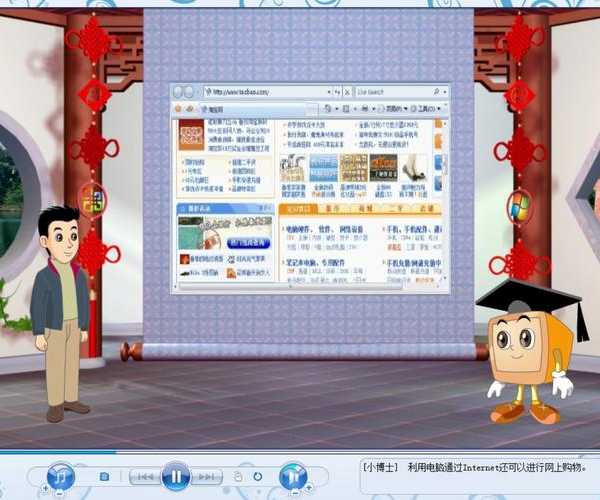Screen dimensions: 600x500
Task: Open the third product thumbnail image
Action: 354,168
